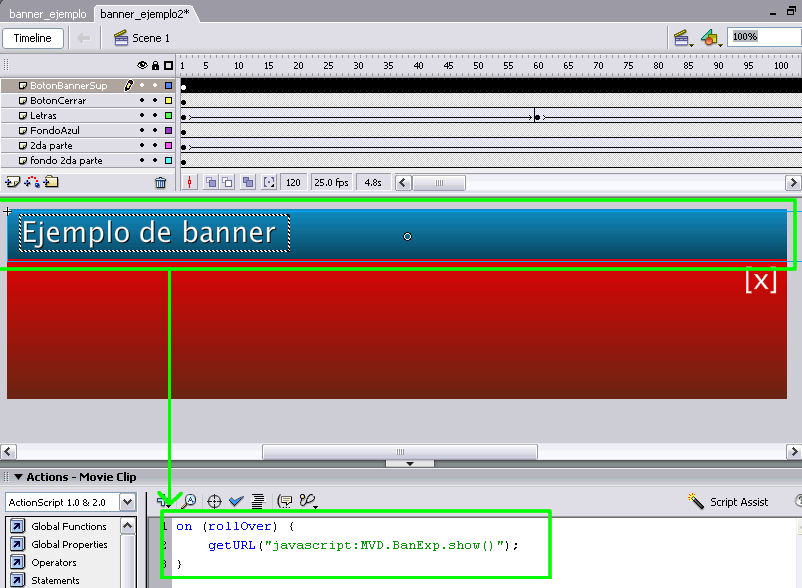Viewport: 802px width, 588px height.
Task: Enable the Onion Skin button
Action: pyautogui.click(x=211, y=183)
